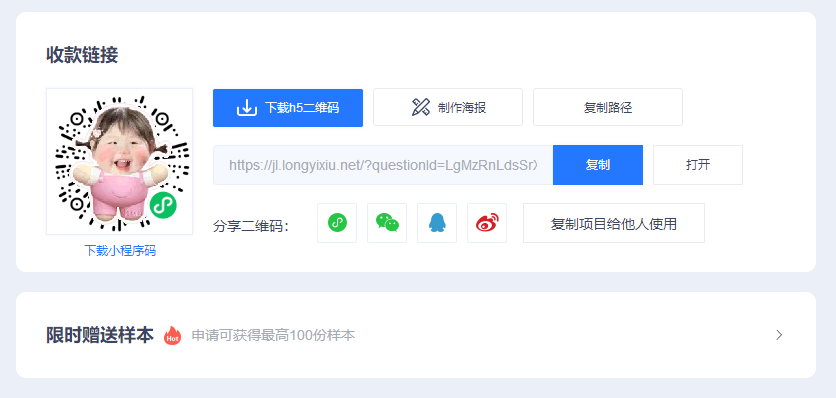Open the link with the 打开 button
The image size is (836, 398).
698,165
